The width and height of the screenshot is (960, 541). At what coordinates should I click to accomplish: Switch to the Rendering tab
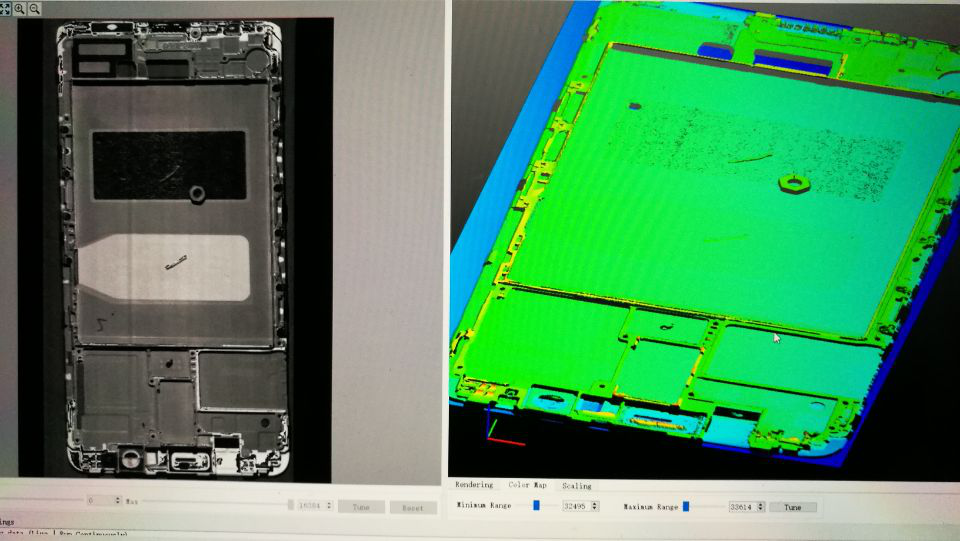pos(474,485)
